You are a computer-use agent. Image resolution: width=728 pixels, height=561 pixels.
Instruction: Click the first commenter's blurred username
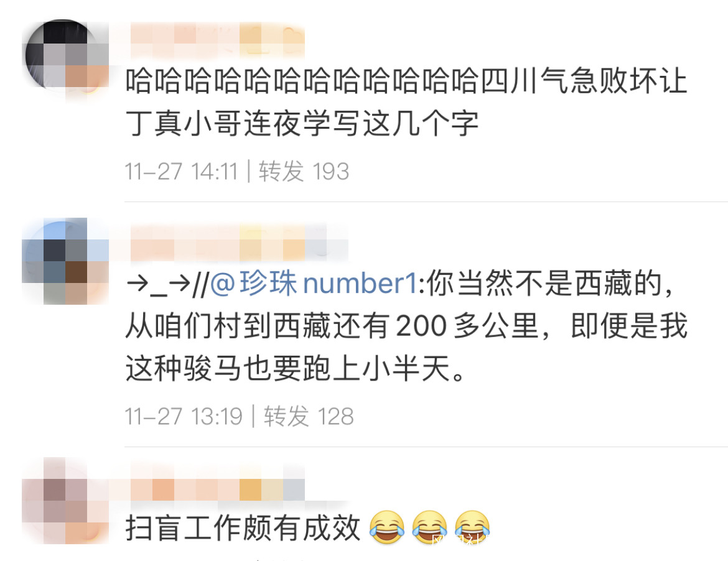217,40
